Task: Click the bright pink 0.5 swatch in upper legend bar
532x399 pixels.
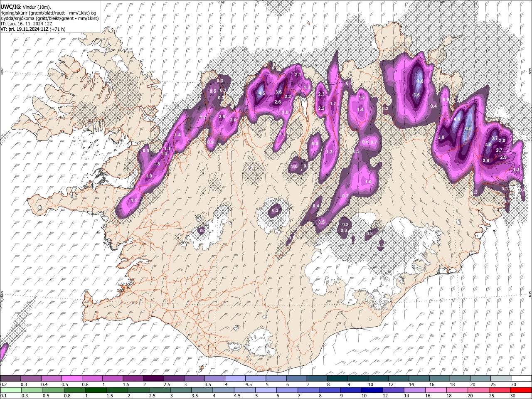Action: point(71,378)
